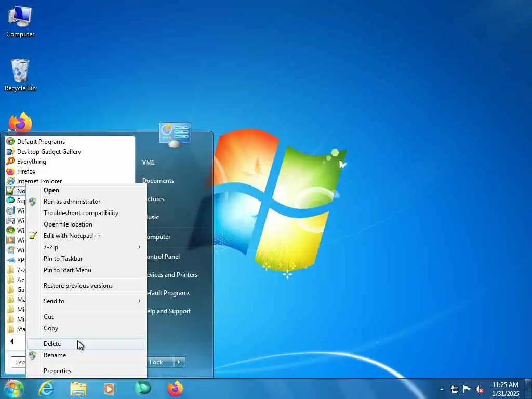Launch Internet Explorer from the program list

70,180
